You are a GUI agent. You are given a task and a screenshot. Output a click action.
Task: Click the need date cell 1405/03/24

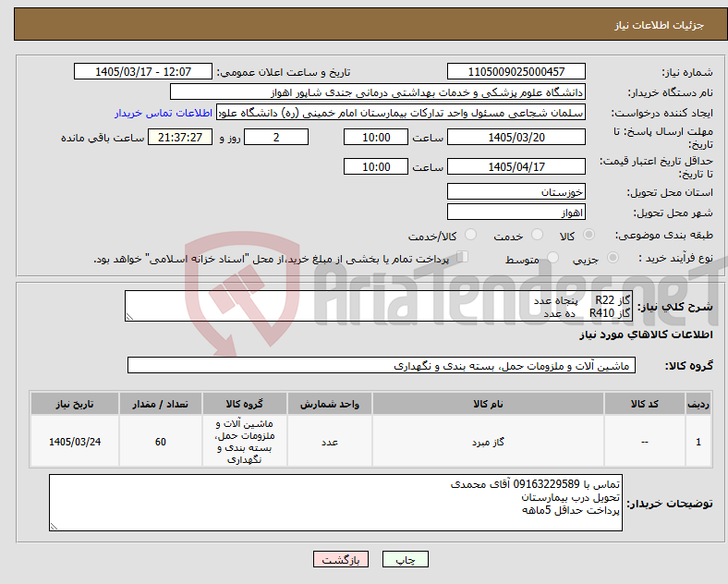coord(75,442)
